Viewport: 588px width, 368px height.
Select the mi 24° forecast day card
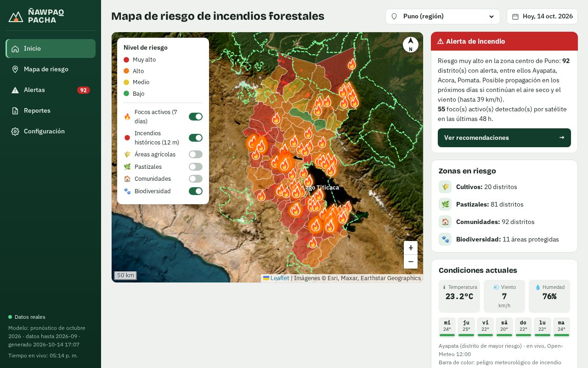(x=447, y=327)
